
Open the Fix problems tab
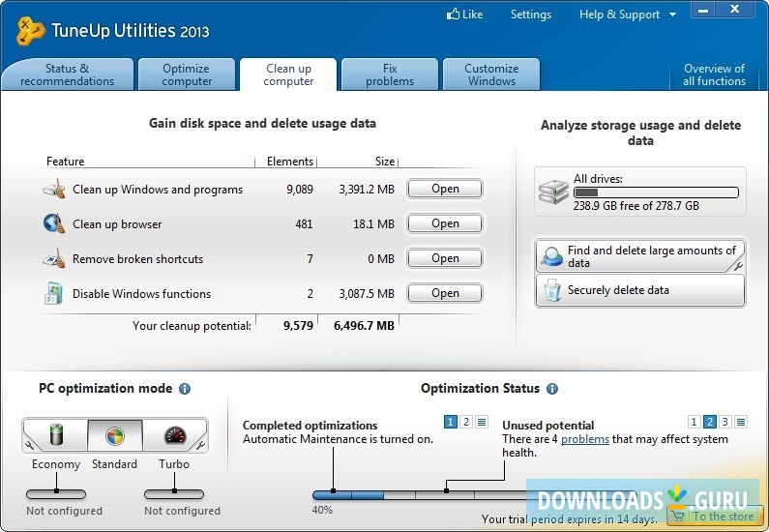pos(390,74)
